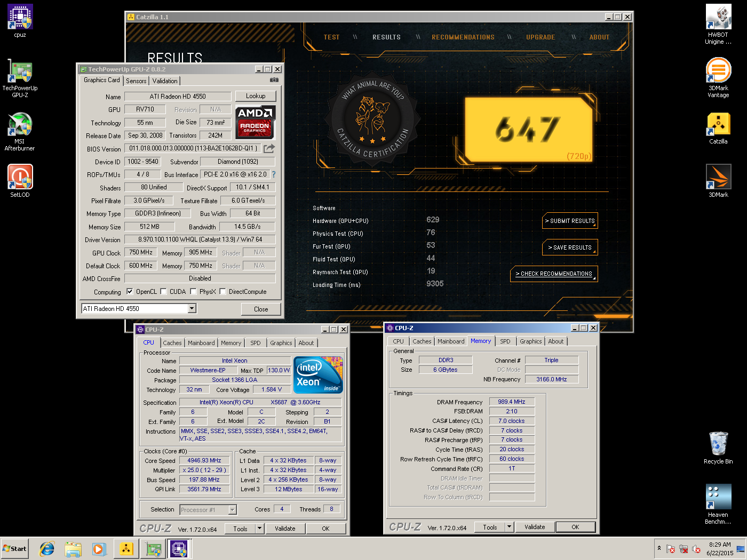The height and width of the screenshot is (560, 747).
Task: Open TechPowerUp GPU-Z desktop icon
Action: (20, 78)
